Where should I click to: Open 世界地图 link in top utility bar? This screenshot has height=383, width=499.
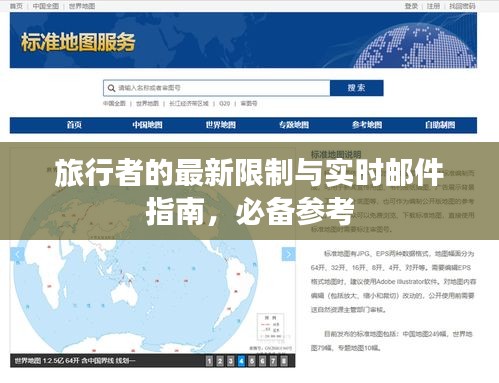click(x=82, y=6)
